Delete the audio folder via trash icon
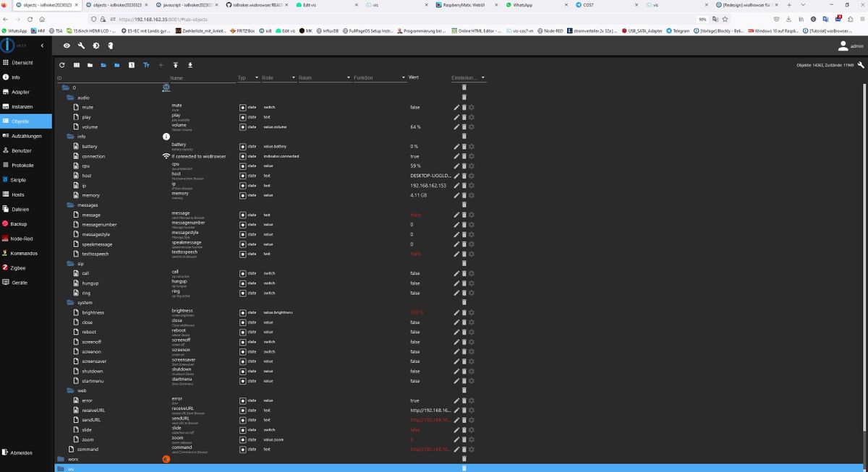868x472 pixels. [464, 97]
